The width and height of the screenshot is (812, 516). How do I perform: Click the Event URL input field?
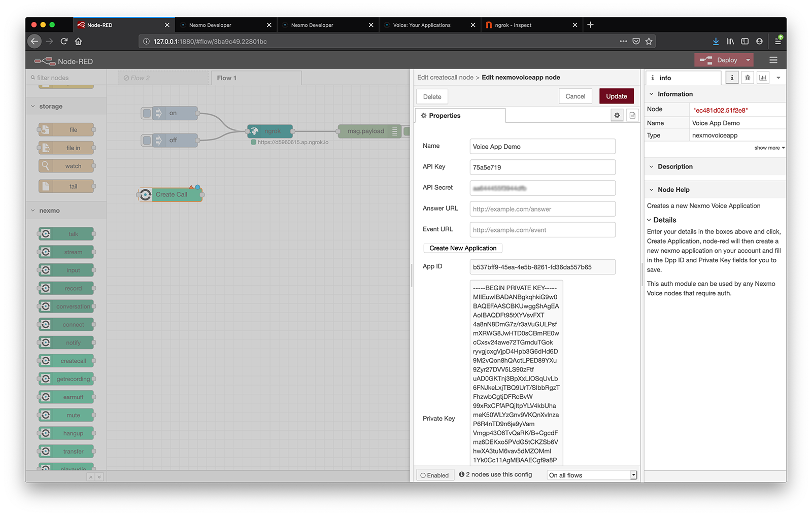[x=543, y=230]
